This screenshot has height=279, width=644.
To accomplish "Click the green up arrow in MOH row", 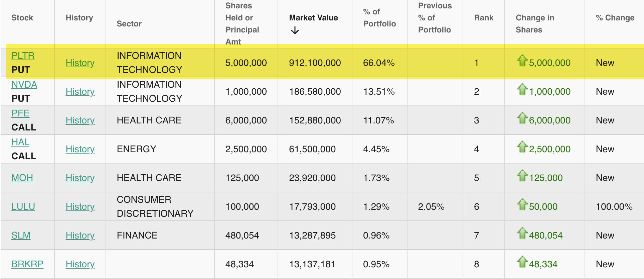I will pos(522,176).
